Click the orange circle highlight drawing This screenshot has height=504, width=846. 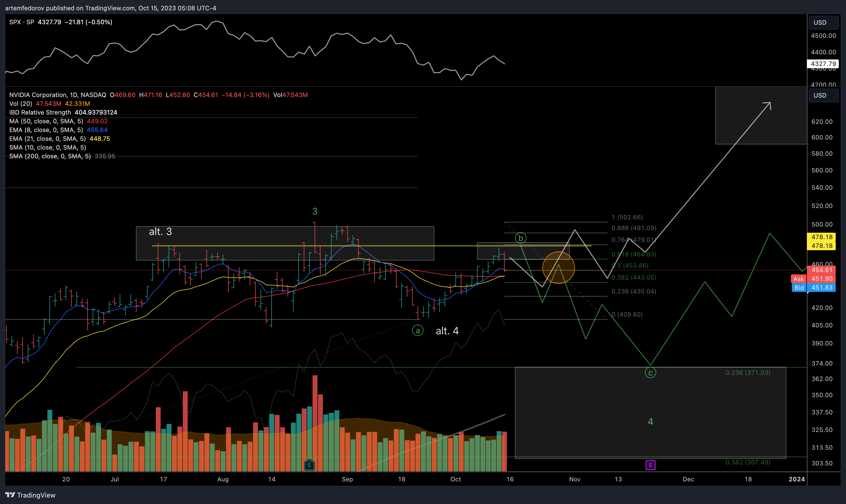(x=558, y=268)
